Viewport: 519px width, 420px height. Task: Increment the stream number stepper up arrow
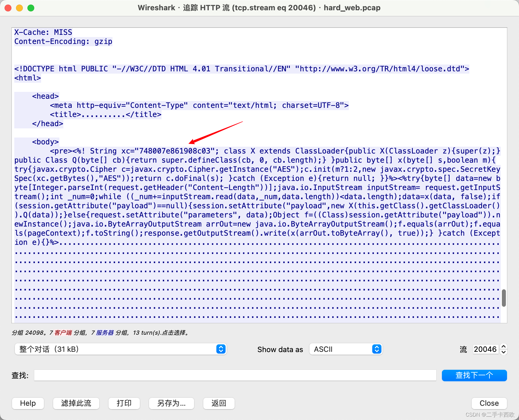point(504,346)
